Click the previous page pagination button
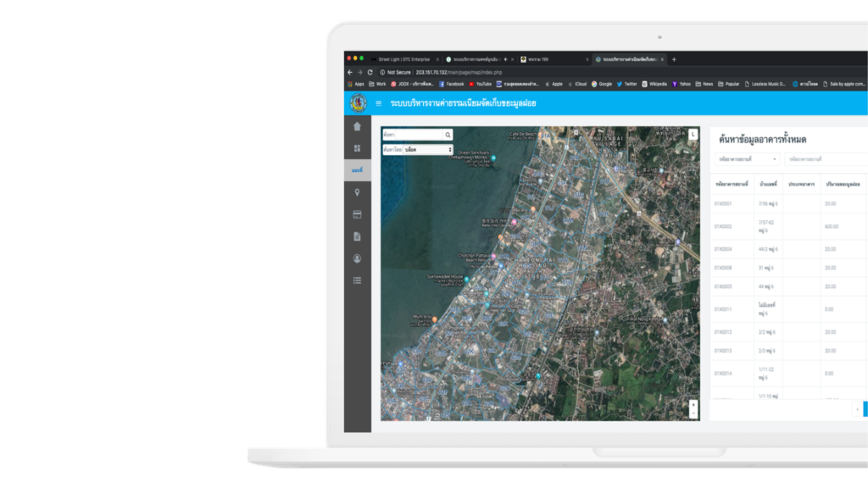 [858, 409]
